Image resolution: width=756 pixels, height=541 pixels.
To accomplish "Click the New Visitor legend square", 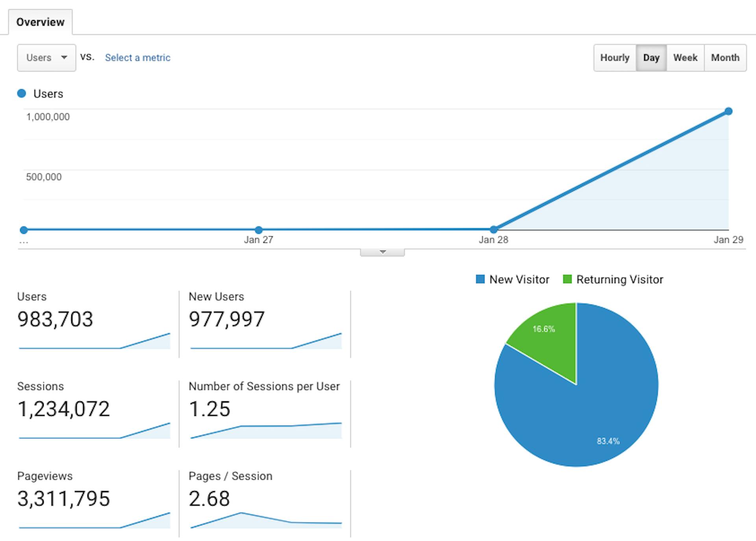I will (480, 279).
